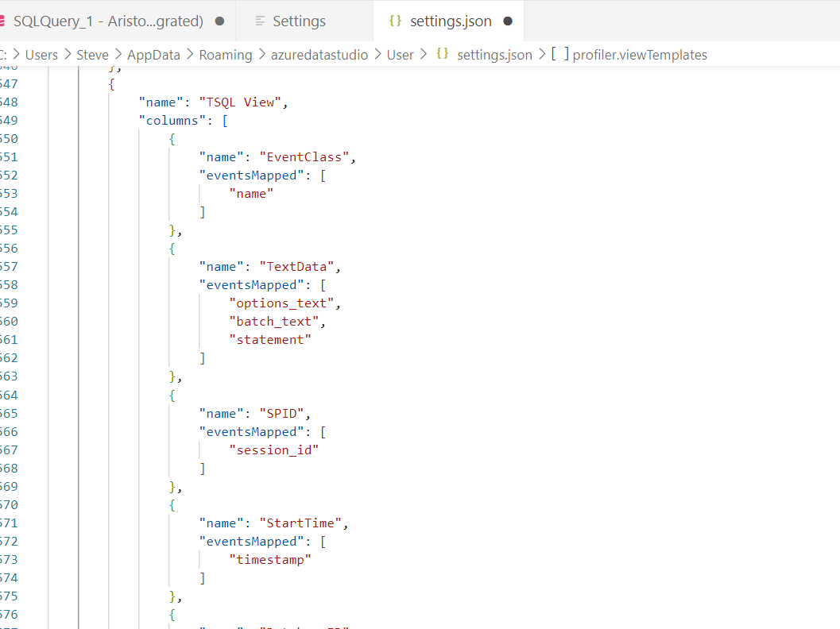Open the Settings tab by its label
840x629 pixels.
point(299,21)
